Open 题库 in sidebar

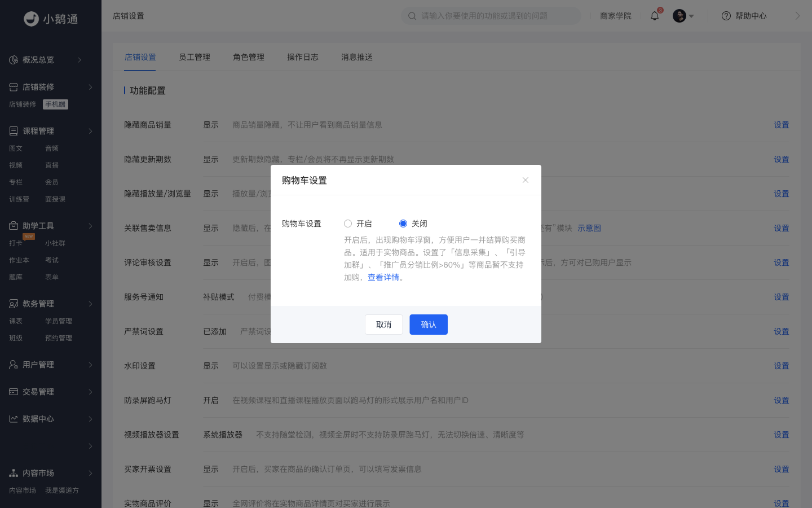tap(16, 277)
